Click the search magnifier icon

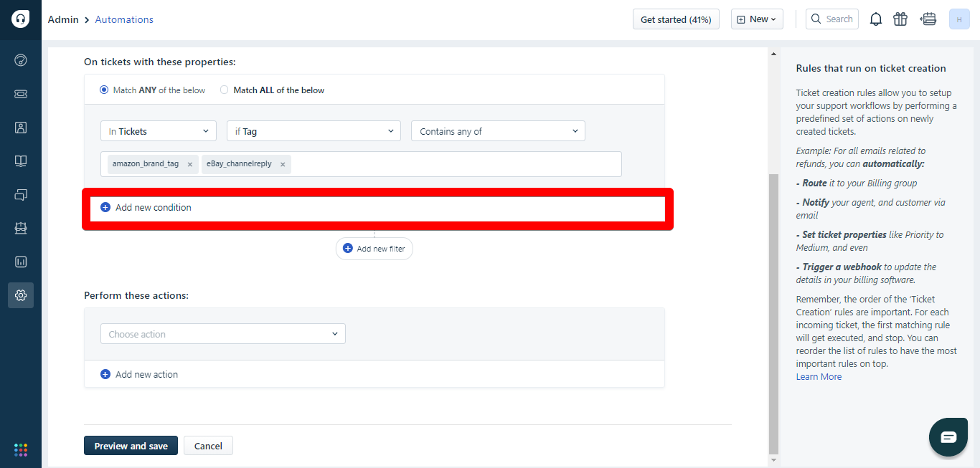[x=816, y=19]
